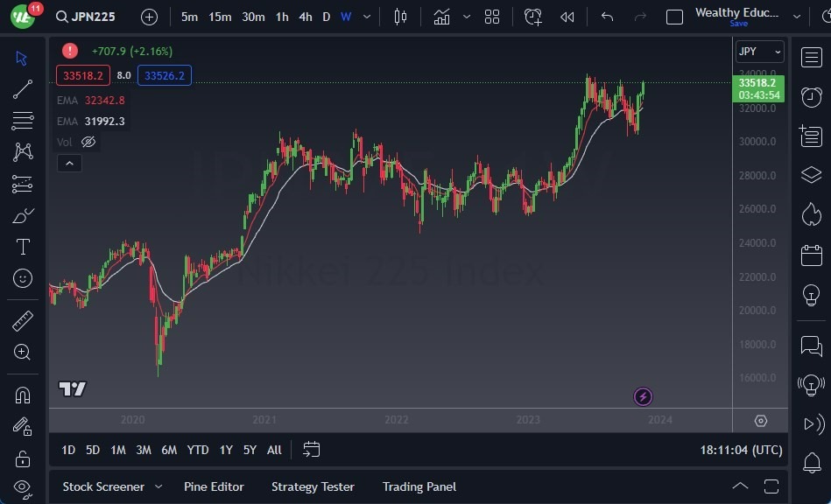Select the Trend Line drawing tool

tap(23, 88)
